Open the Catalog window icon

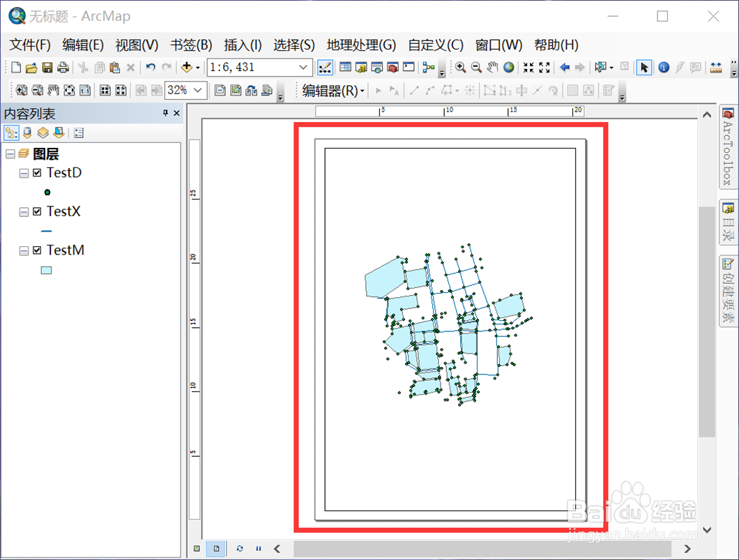click(362, 68)
